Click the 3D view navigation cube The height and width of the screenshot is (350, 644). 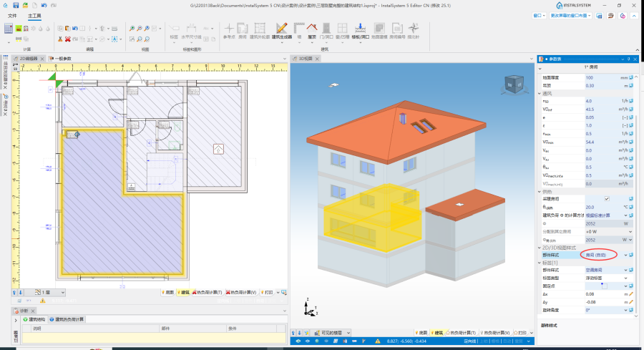point(514,85)
